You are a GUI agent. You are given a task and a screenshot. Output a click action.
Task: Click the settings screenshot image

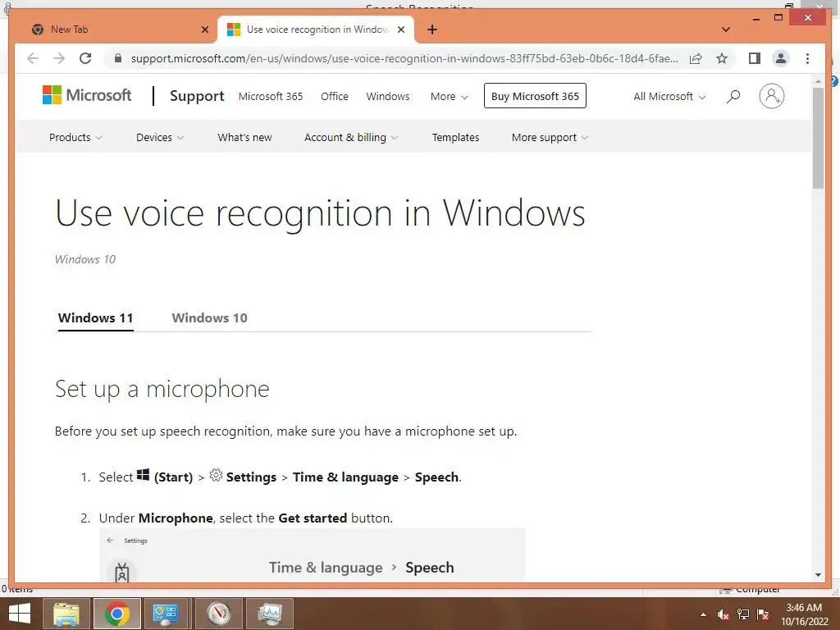coord(313,555)
